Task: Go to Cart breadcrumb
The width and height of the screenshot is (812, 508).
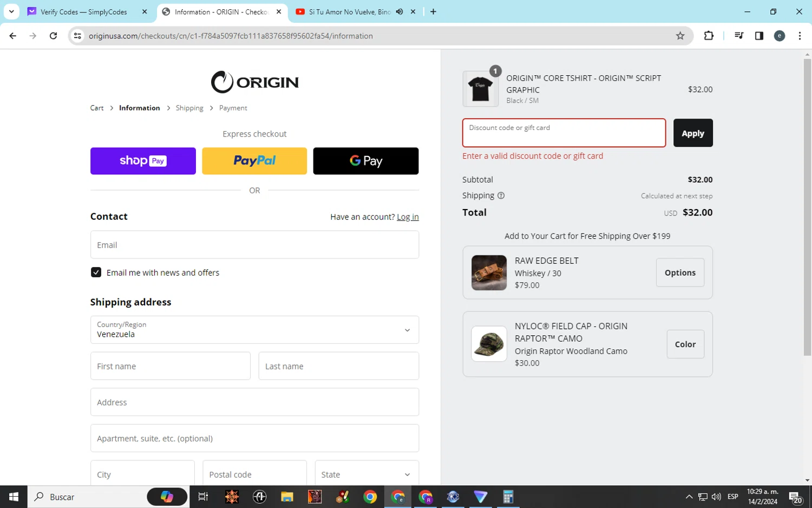Action: coord(97,108)
